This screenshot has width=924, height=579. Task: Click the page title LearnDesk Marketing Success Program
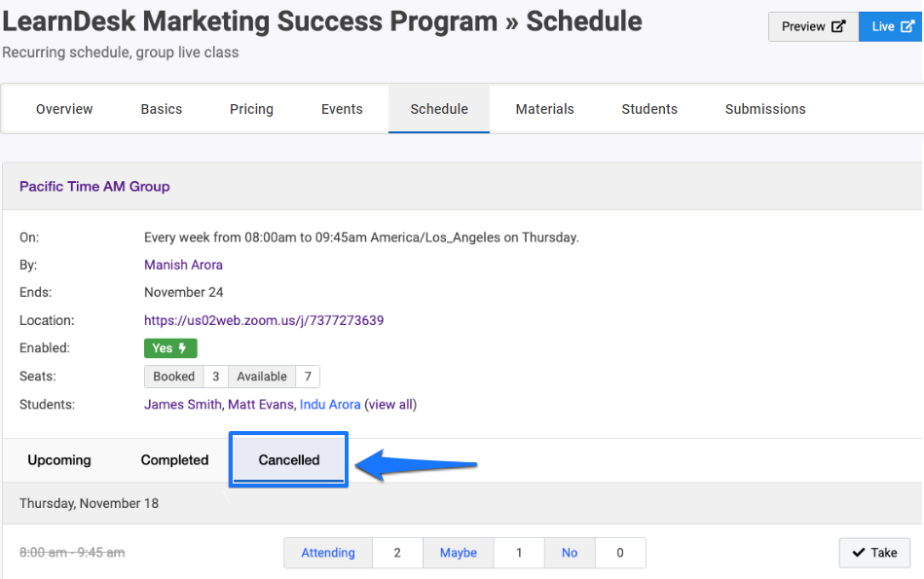(250, 21)
